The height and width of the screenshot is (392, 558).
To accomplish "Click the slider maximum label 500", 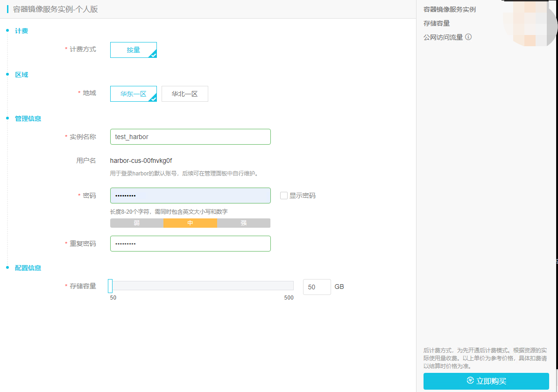I will (x=289, y=297).
